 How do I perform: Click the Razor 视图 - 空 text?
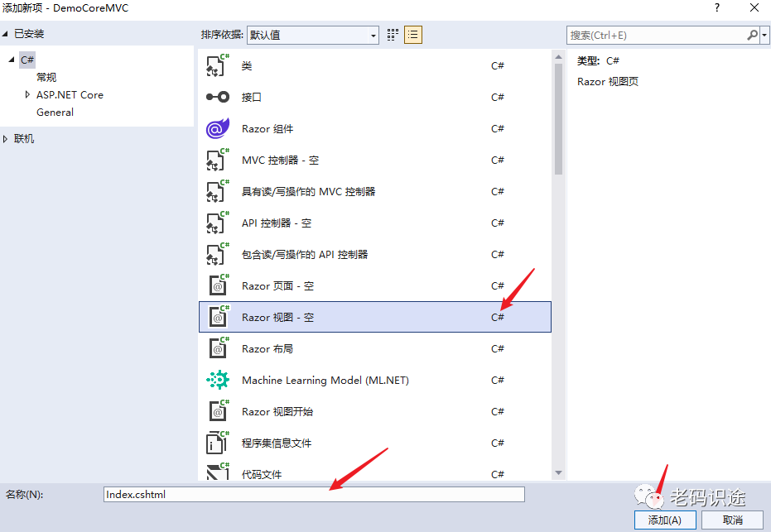pos(277,318)
